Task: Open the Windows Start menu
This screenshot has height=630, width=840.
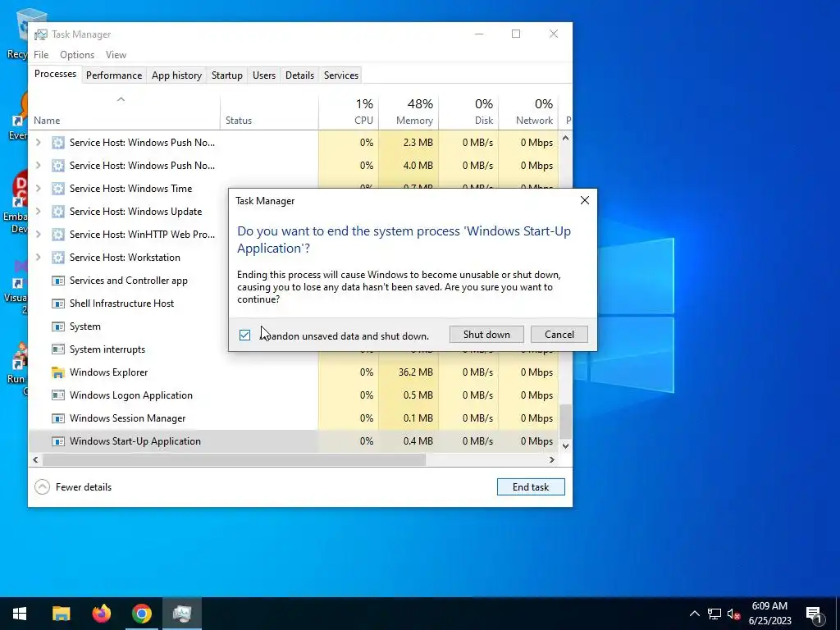Action: coord(20,614)
